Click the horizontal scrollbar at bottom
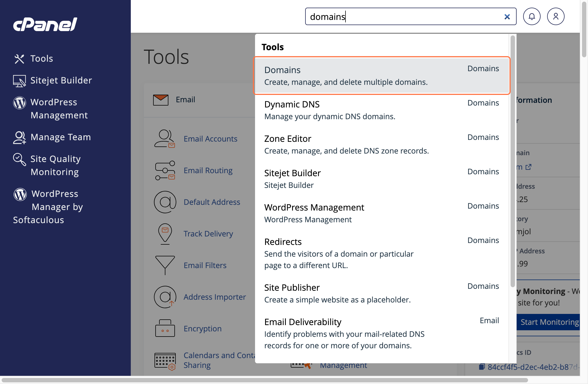The image size is (588, 384). 265,380
